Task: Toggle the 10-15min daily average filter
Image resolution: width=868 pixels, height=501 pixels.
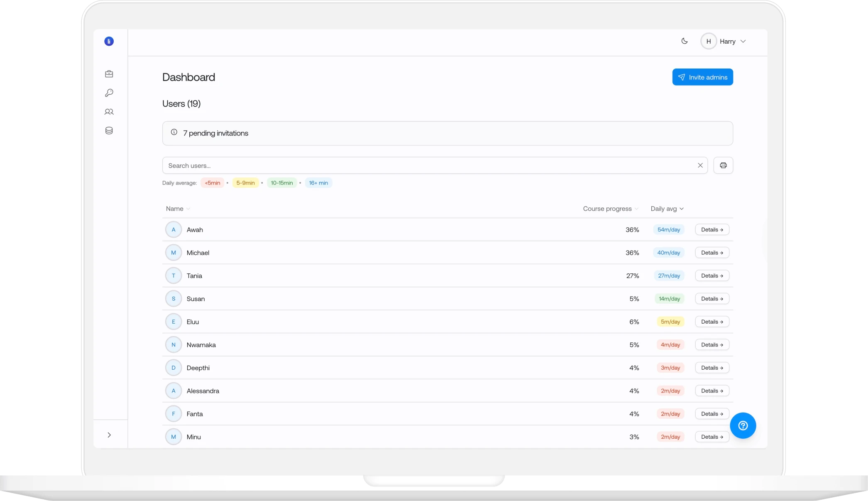Action: tap(281, 183)
